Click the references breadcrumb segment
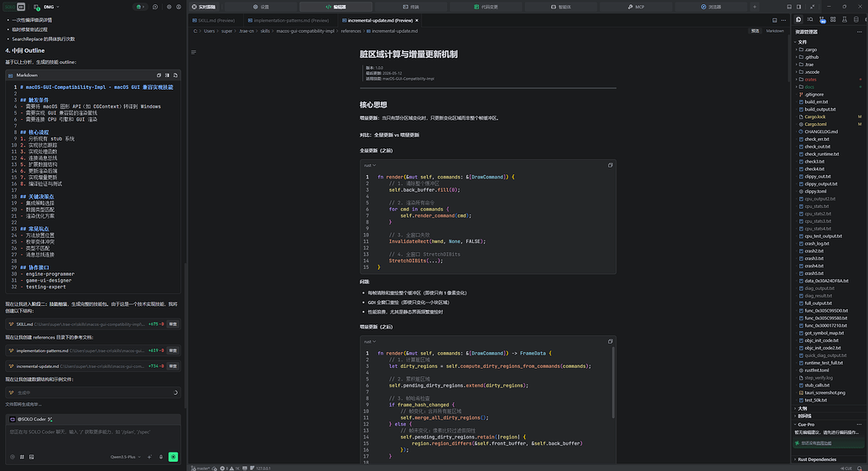 [351, 31]
